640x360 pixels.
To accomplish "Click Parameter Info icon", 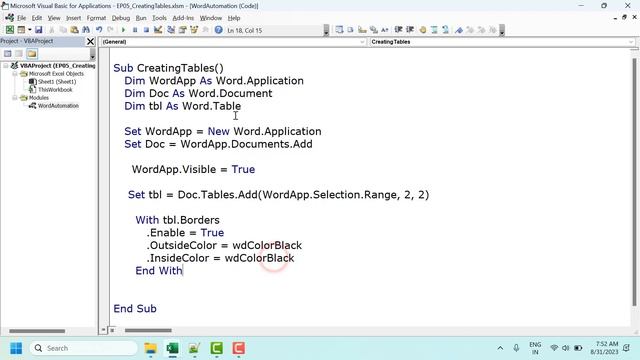I will tap(373, 30).
